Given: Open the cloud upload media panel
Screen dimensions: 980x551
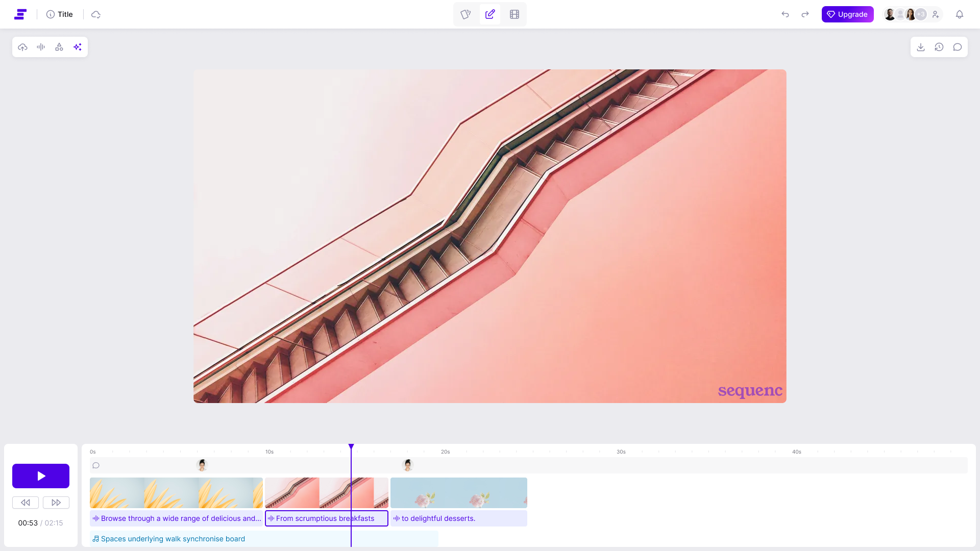Looking at the screenshot, I should pos(22,46).
